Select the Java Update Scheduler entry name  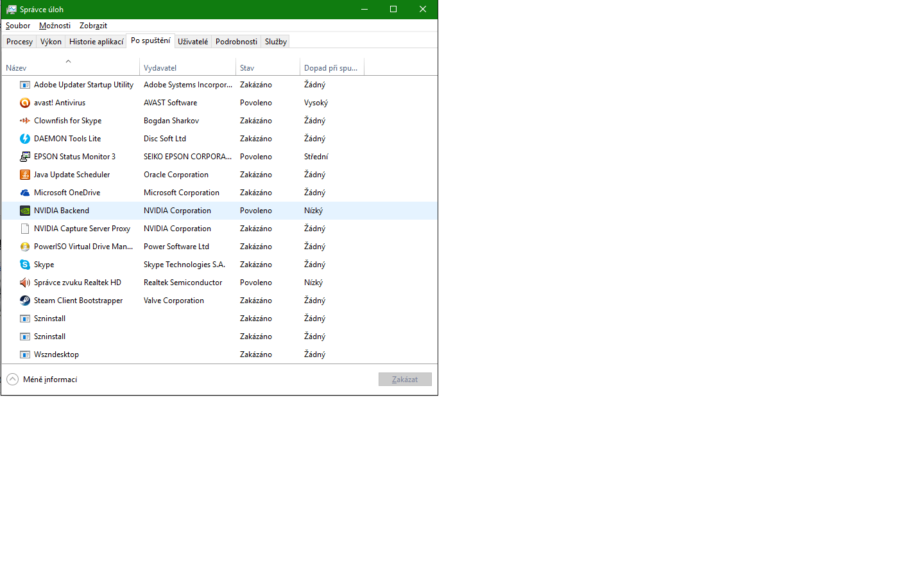point(72,175)
